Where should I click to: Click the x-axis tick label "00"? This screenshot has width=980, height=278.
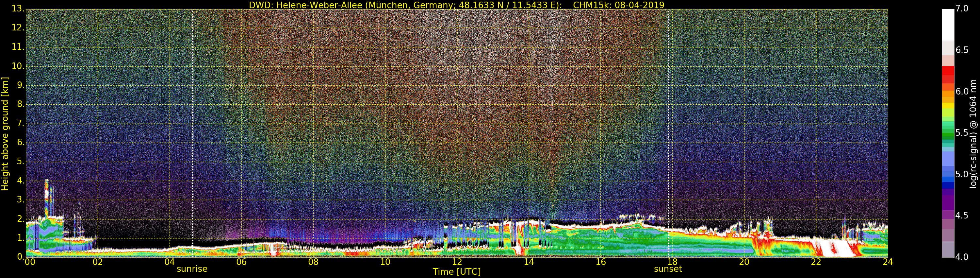point(30,262)
